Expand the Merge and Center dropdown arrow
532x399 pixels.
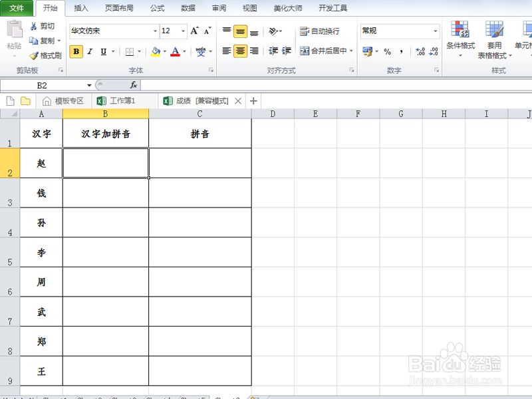[x=352, y=51]
